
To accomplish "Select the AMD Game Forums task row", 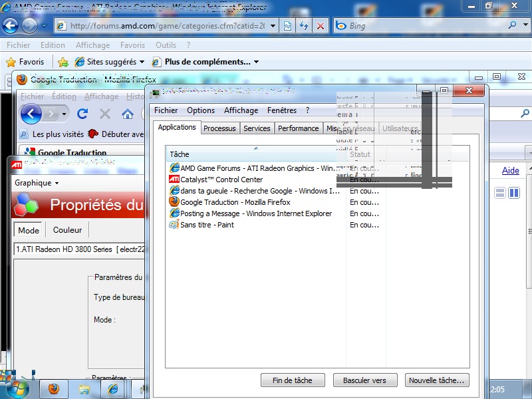I will click(x=275, y=168).
